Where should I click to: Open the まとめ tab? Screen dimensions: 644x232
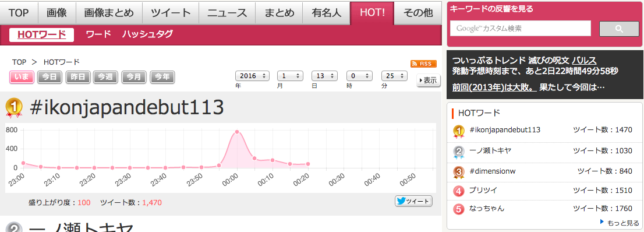point(278,13)
